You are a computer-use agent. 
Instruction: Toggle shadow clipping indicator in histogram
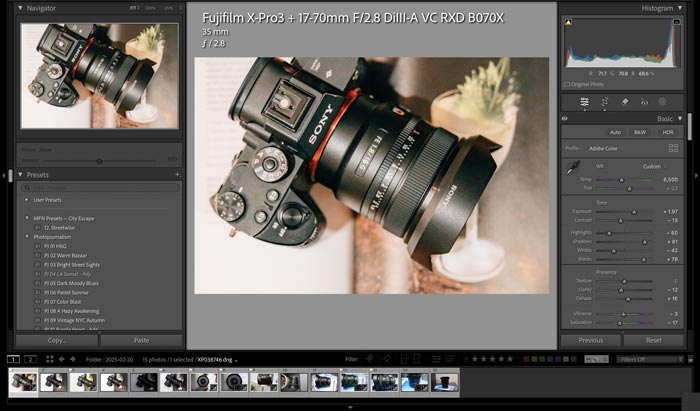[568, 22]
